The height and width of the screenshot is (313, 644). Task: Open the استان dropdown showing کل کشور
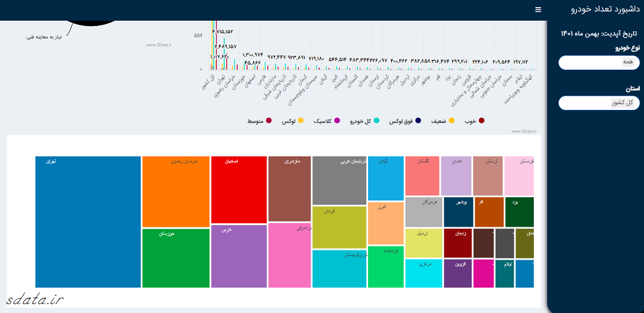point(598,103)
